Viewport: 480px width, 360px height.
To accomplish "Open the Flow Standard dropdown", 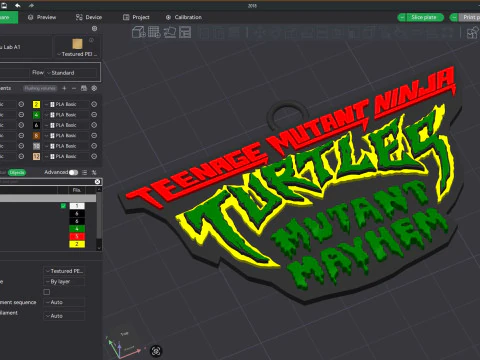I will point(72,73).
